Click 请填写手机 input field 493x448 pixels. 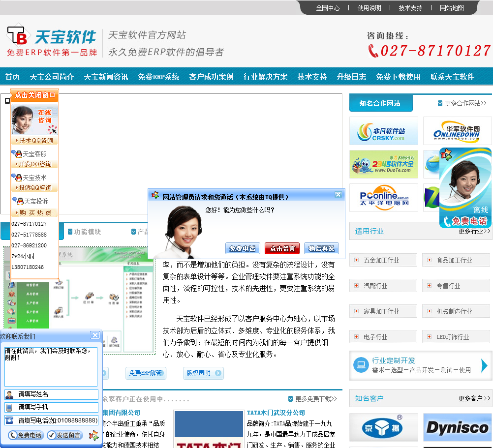point(52,407)
